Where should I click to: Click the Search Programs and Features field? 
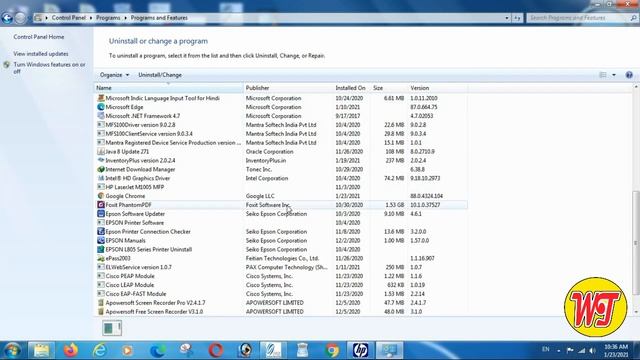coord(578,18)
